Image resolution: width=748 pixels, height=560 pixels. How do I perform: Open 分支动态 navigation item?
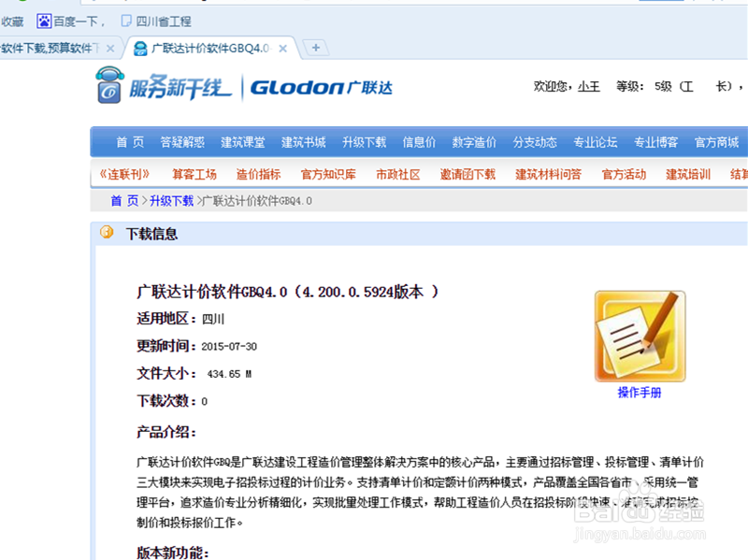(535, 142)
